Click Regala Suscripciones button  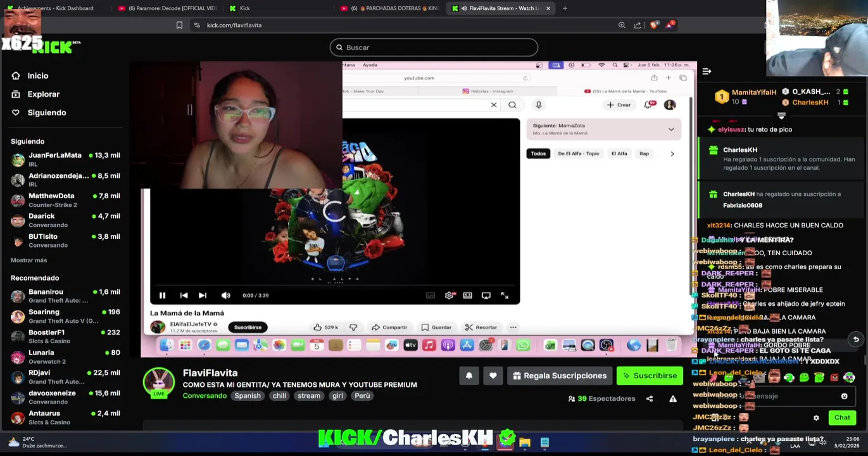559,376
